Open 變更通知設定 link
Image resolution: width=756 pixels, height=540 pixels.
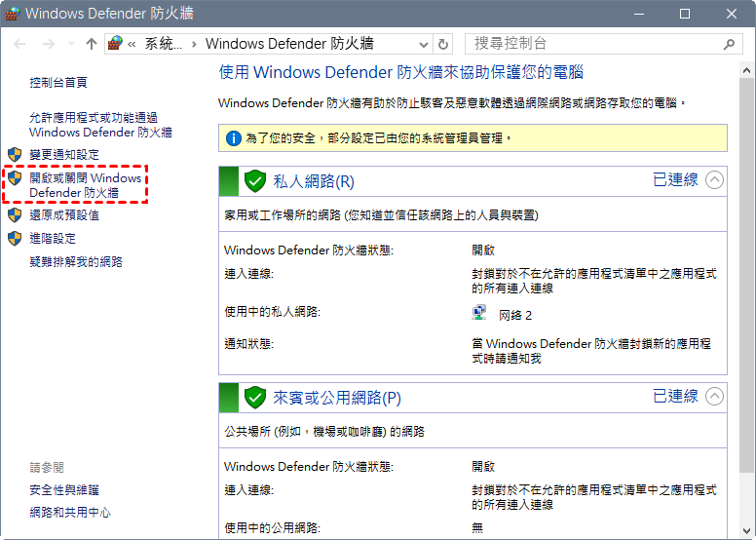[64, 155]
